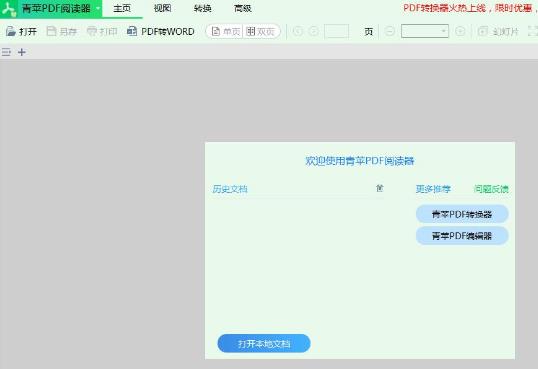Click the 青苹PDF转换器 button
Screen dimensions: 538x369
pos(462,214)
